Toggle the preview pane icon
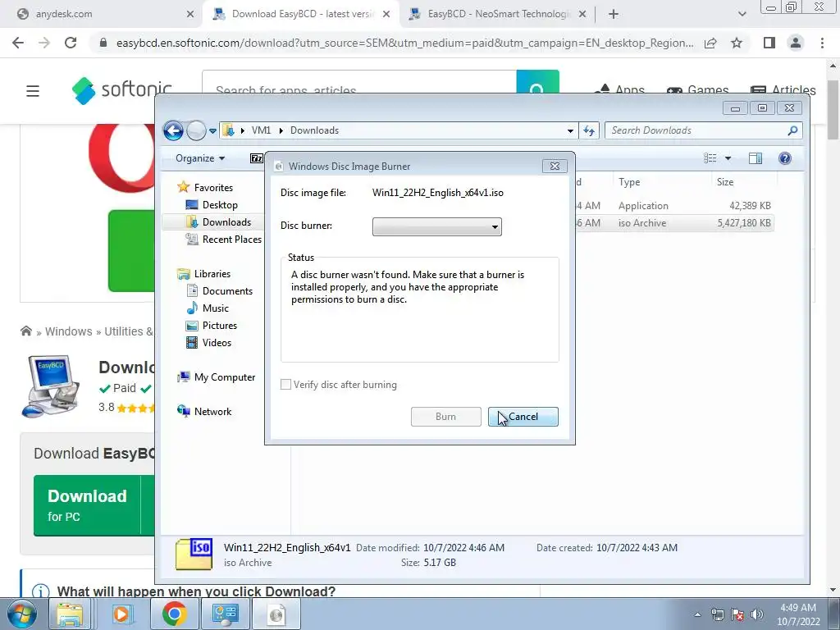 (x=756, y=158)
